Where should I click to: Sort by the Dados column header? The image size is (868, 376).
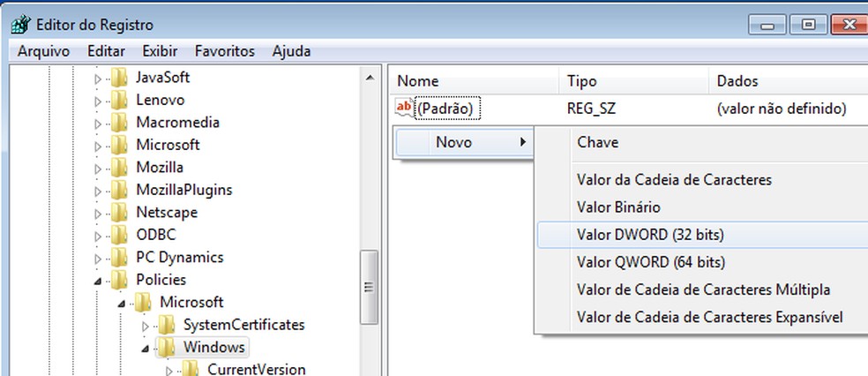click(789, 81)
